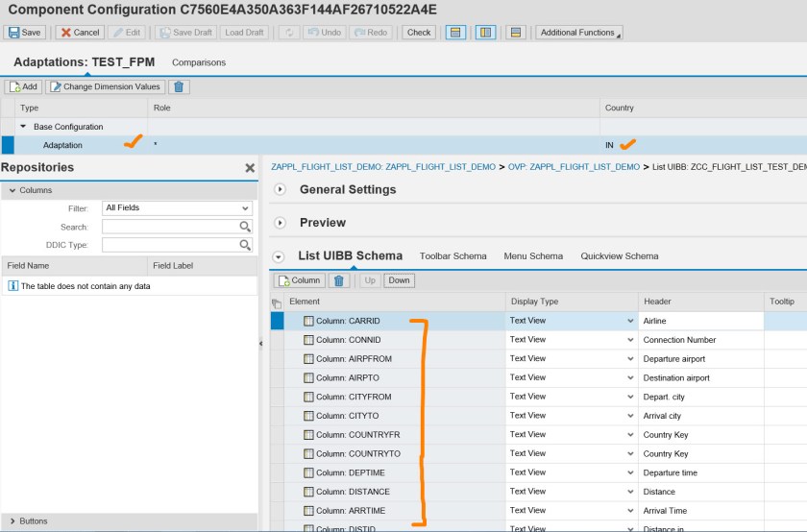Expand the General Settings section
The image size is (807, 532).
(281, 189)
